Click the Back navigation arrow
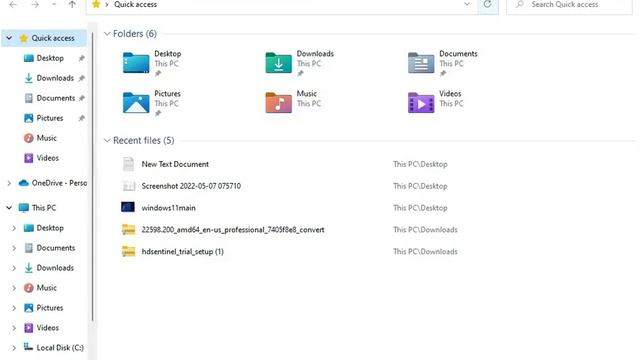Screen dimensions: 640x360 [13, 4]
